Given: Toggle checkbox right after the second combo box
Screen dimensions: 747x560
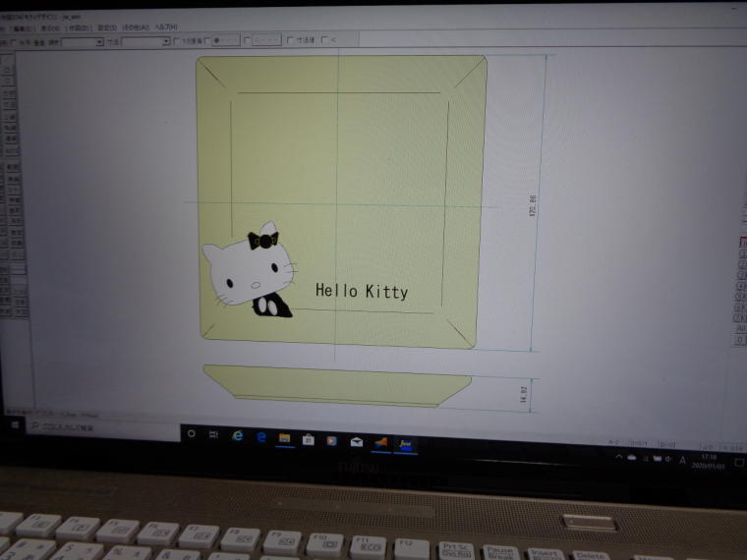Looking at the screenshot, I should coord(177,41).
